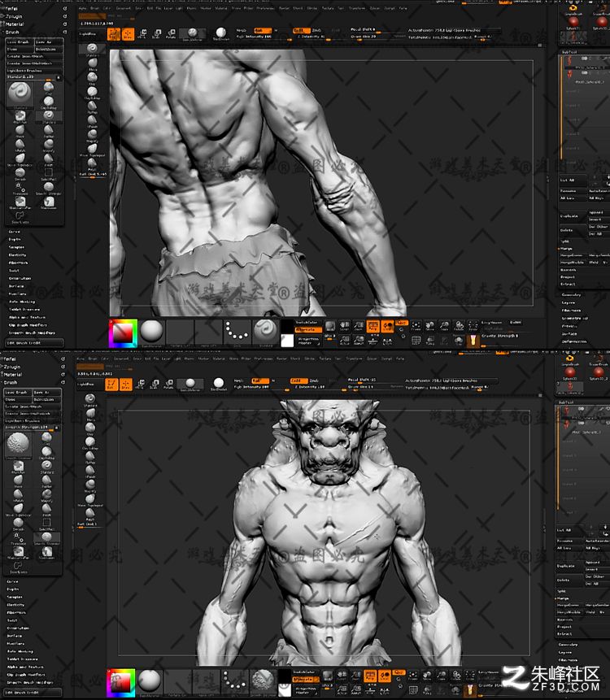Select the Scale transform icon in upper window
The width and height of the screenshot is (610, 700).
pos(157,34)
